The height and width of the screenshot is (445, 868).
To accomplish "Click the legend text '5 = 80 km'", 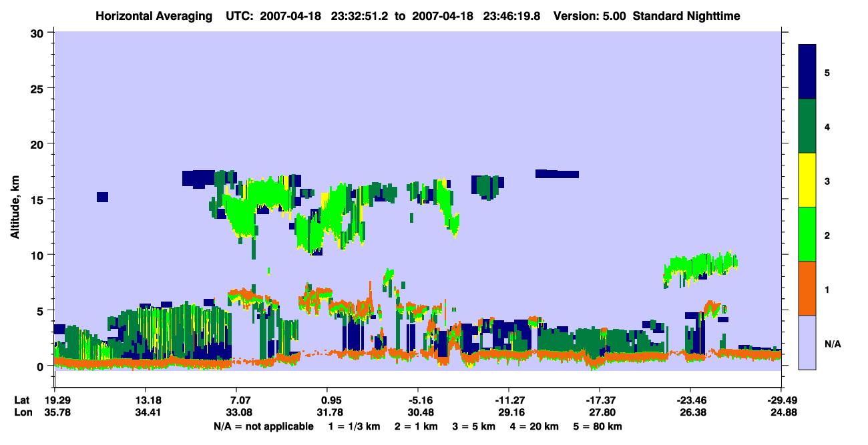I will [598, 426].
